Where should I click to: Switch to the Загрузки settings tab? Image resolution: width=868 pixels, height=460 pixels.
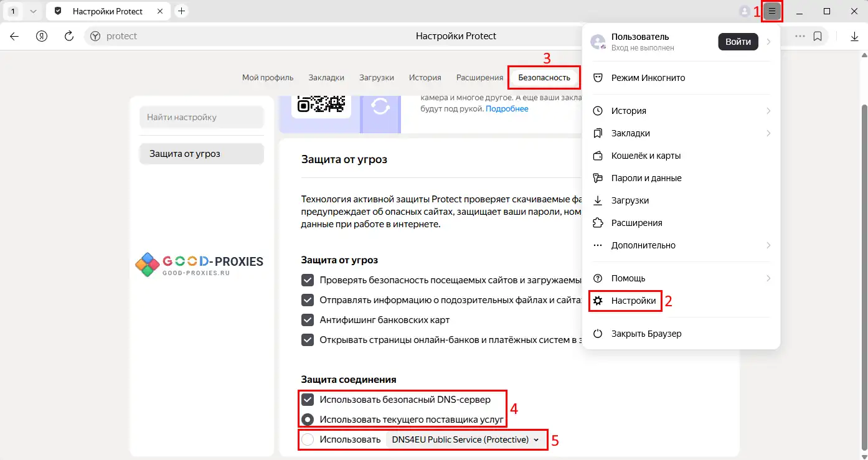[377, 78]
